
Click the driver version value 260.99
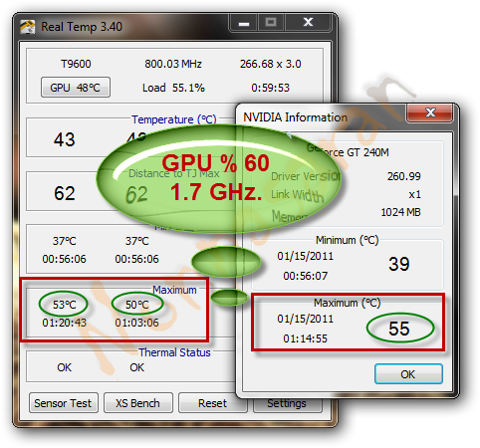[403, 176]
